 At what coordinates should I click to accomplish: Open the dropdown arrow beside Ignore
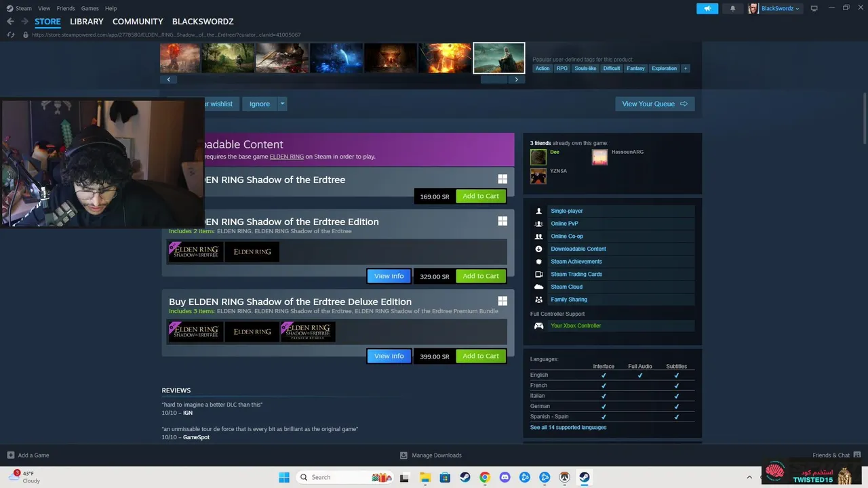point(282,104)
